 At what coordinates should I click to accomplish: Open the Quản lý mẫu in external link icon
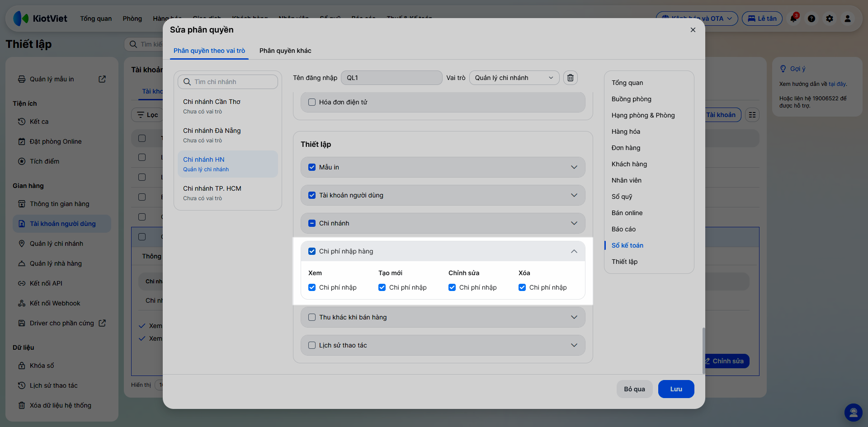point(102,79)
